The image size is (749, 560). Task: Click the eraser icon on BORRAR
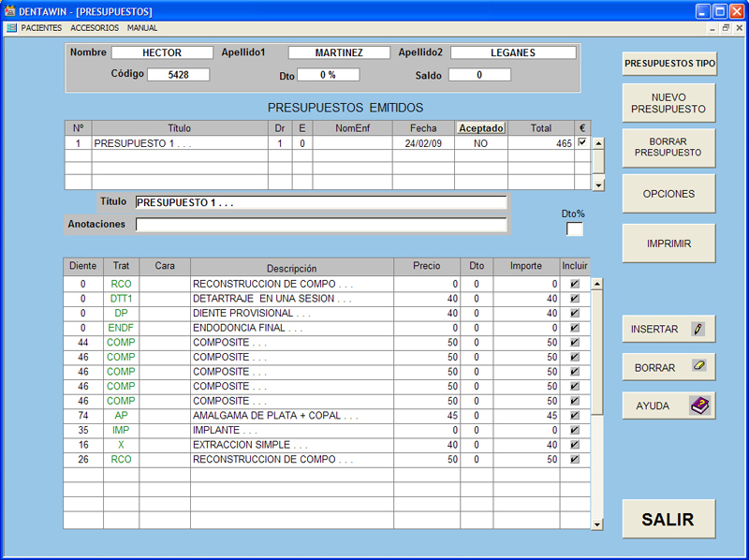coord(698,366)
